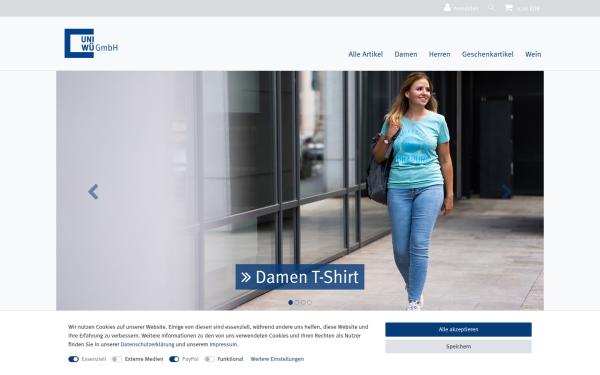
Task: Disable the PayPal cookie switch
Action: coord(174,359)
